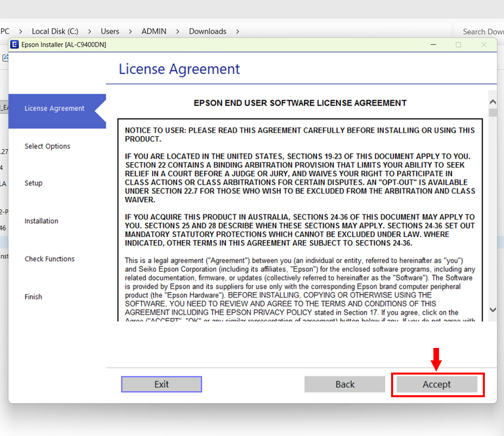
Task: Expand the chevron after Downloads breadcrumb
Action: tap(237, 31)
